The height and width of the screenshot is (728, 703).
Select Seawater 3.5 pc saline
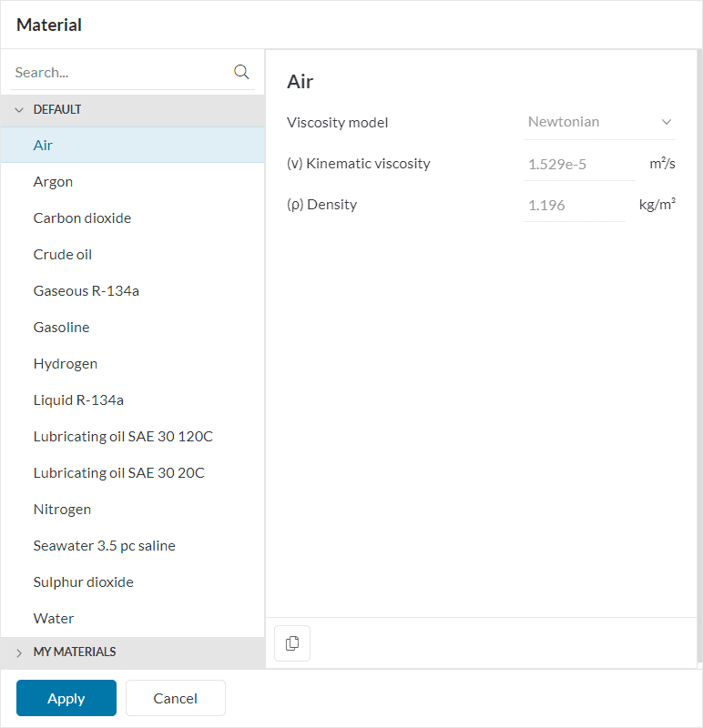pos(104,546)
